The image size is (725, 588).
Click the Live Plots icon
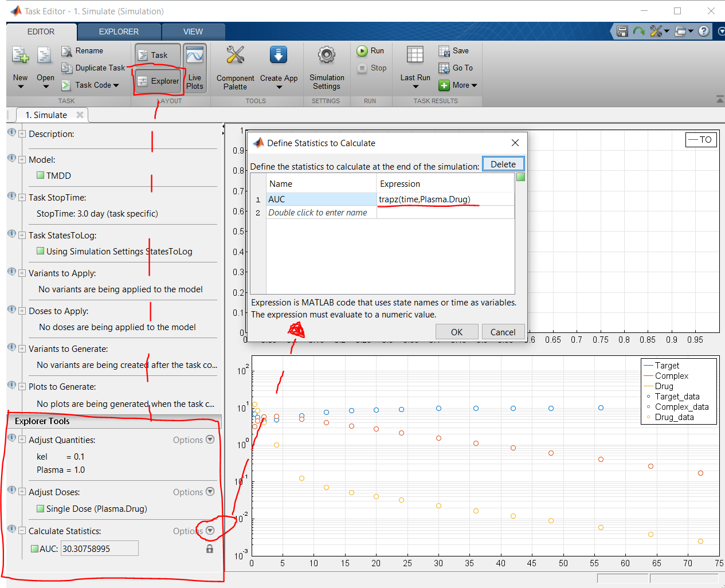coord(195,56)
